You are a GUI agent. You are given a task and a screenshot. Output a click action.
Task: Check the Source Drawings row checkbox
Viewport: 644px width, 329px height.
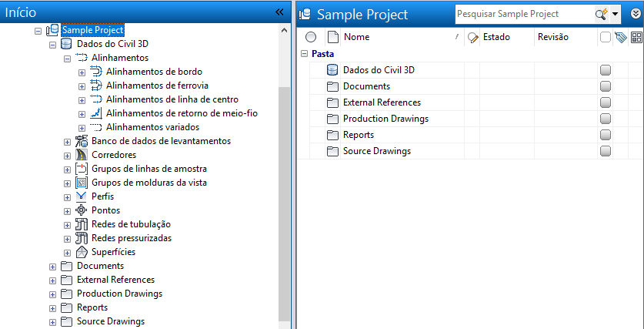tap(606, 151)
